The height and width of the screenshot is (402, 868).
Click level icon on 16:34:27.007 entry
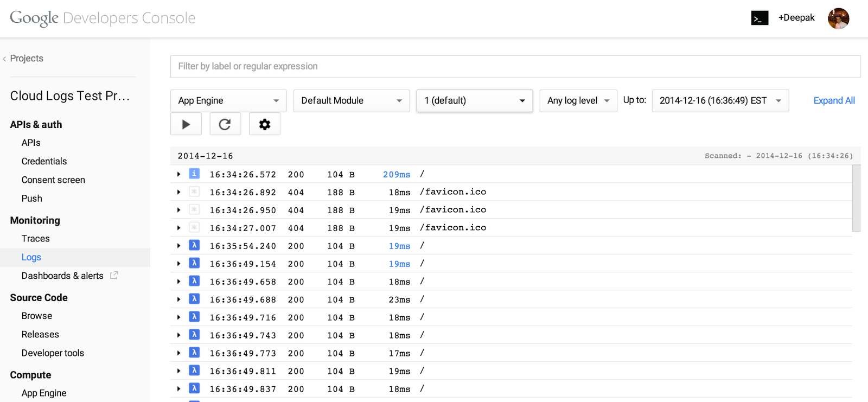(x=194, y=227)
